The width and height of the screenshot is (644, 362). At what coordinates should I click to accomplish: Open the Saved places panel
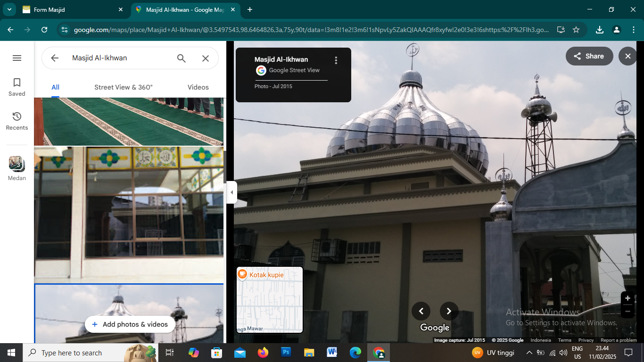click(17, 87)
